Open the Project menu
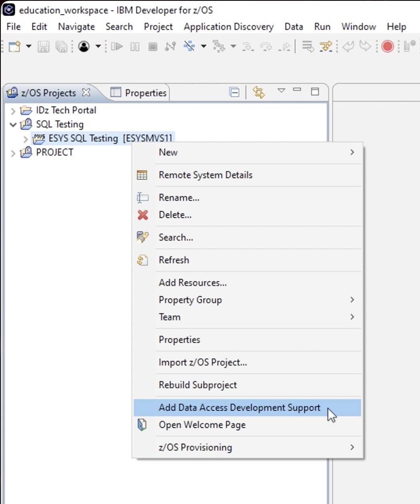The width and height of the screenshot is (420, 504). pyautogui.click(x=158, y=26)
